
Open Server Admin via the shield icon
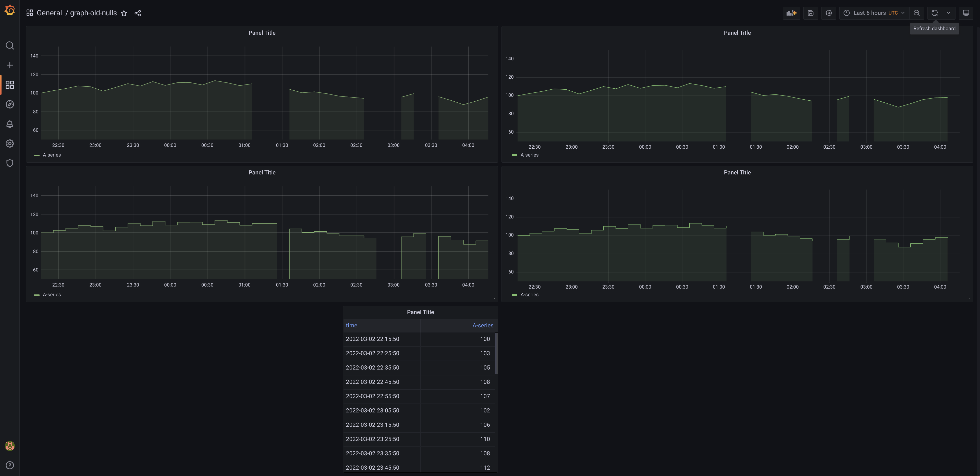pos(9,163)
